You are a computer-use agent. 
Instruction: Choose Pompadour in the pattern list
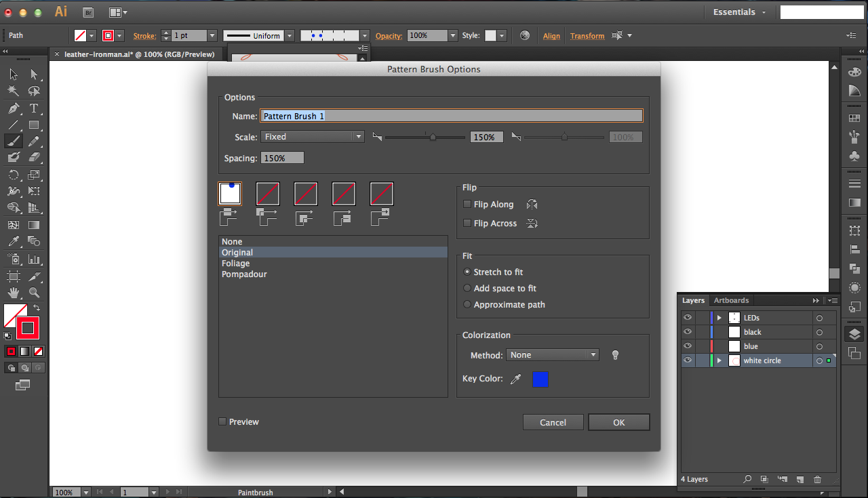(333, 274)
